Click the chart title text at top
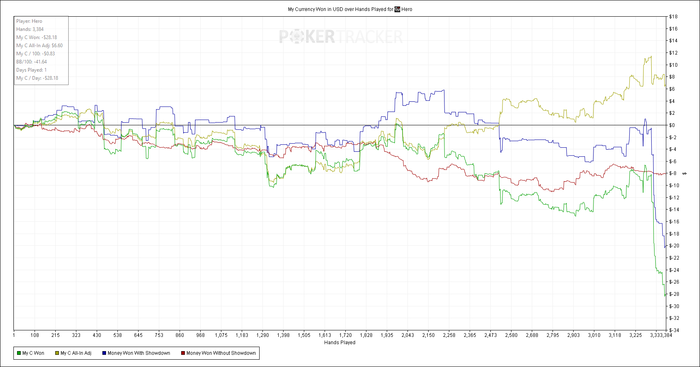Image resolution: width=700 pixels, height=367 pixels. click(x=350, y=9)
